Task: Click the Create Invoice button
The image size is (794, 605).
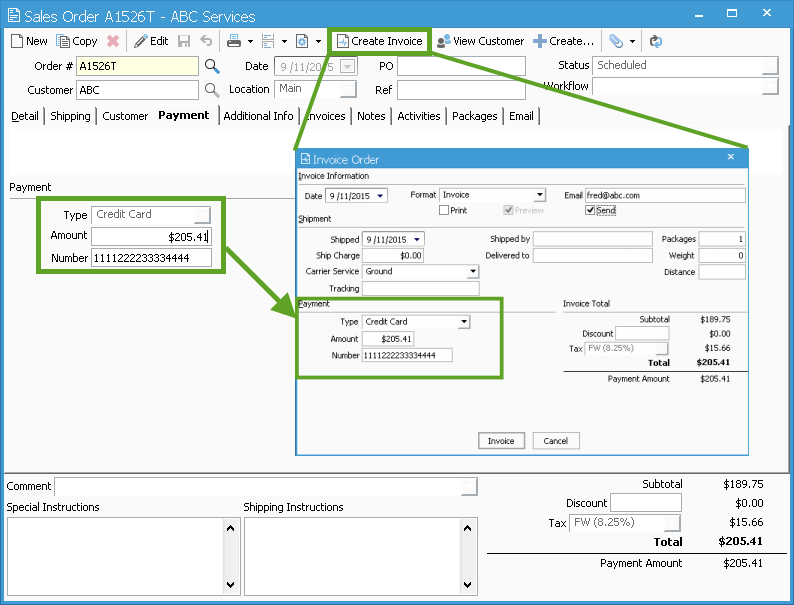Action: 380,41
